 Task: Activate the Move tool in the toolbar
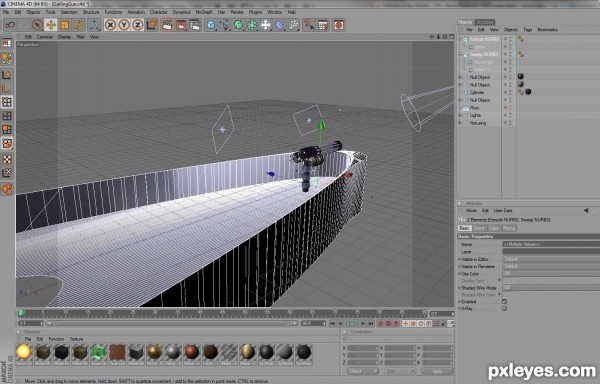pyautogui.click(x=51, y=25)
